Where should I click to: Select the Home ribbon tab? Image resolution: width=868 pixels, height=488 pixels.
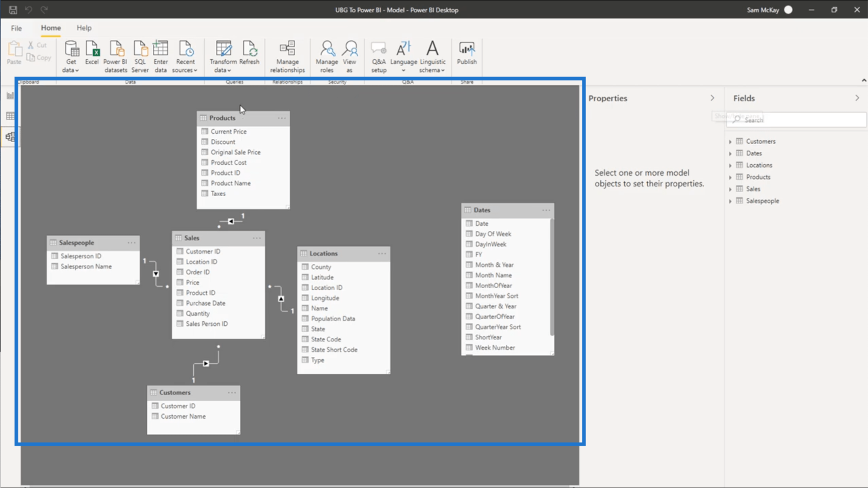[x=51, y=28]
